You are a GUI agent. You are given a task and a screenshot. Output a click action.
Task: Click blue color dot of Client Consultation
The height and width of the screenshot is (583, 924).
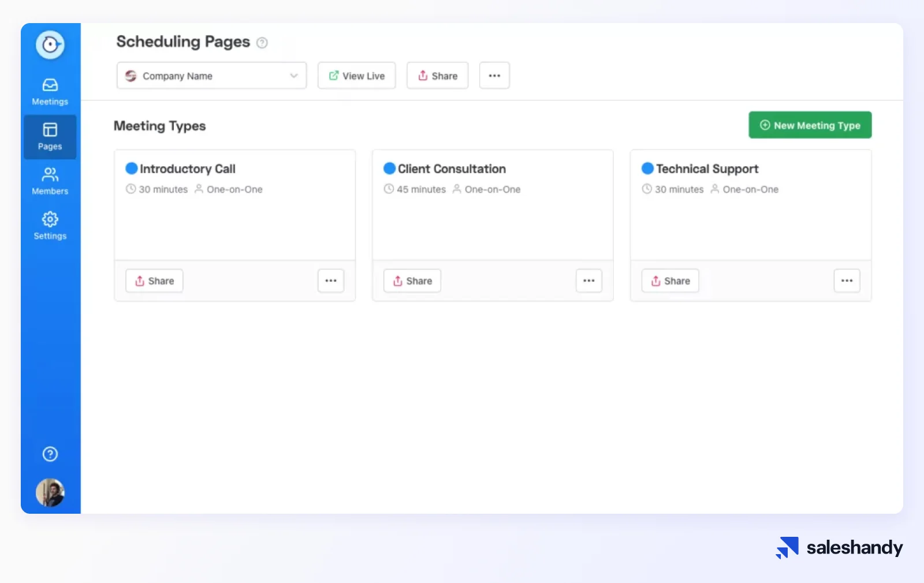pyautogui.click(x=390, y=169)
